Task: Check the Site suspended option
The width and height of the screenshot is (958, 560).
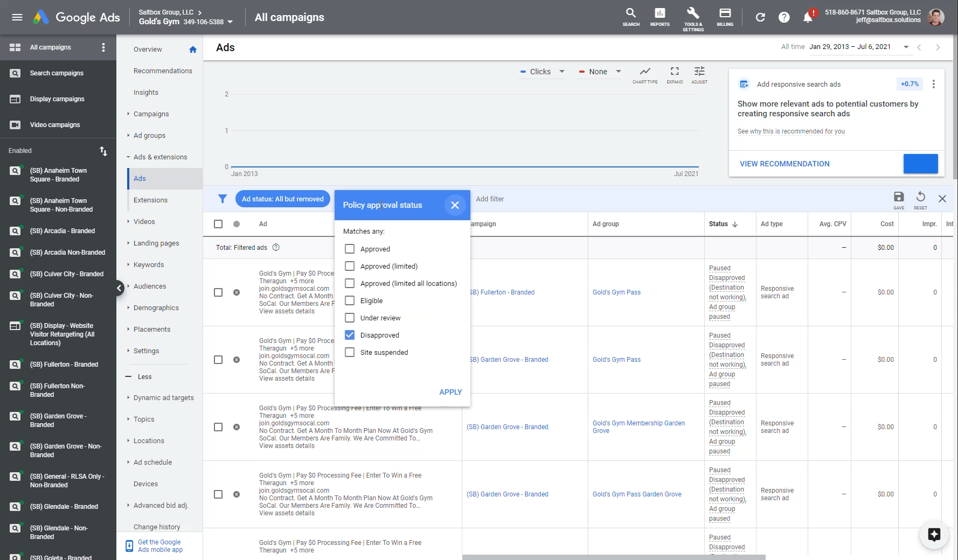Action: click(350, 352)
